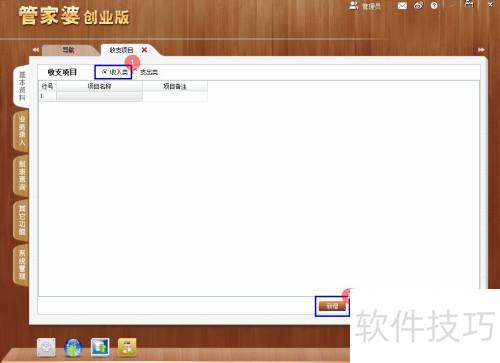Open the Weibo icon in header
Screen dimensions: 500x363
click(x=419, y=6)
